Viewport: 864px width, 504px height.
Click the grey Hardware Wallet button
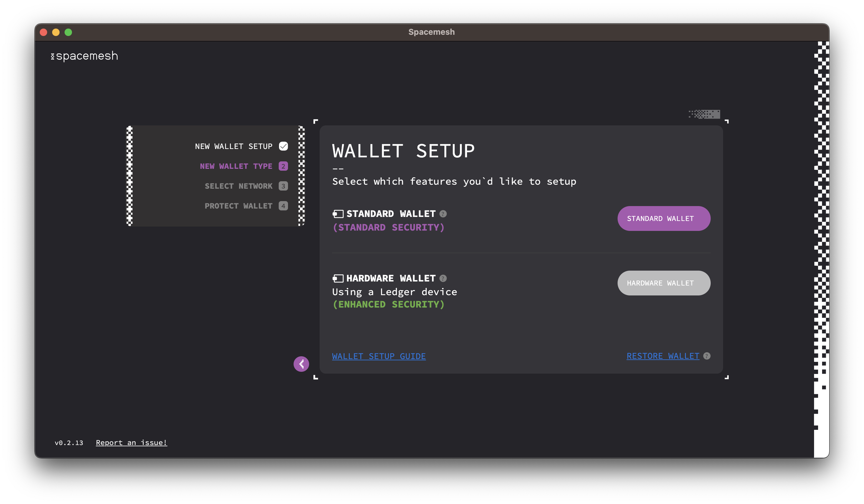tap(664, 283)
